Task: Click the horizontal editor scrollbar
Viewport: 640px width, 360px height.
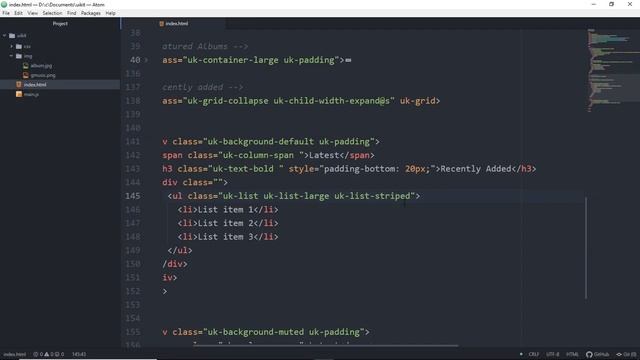Action: tap(325, 346)
